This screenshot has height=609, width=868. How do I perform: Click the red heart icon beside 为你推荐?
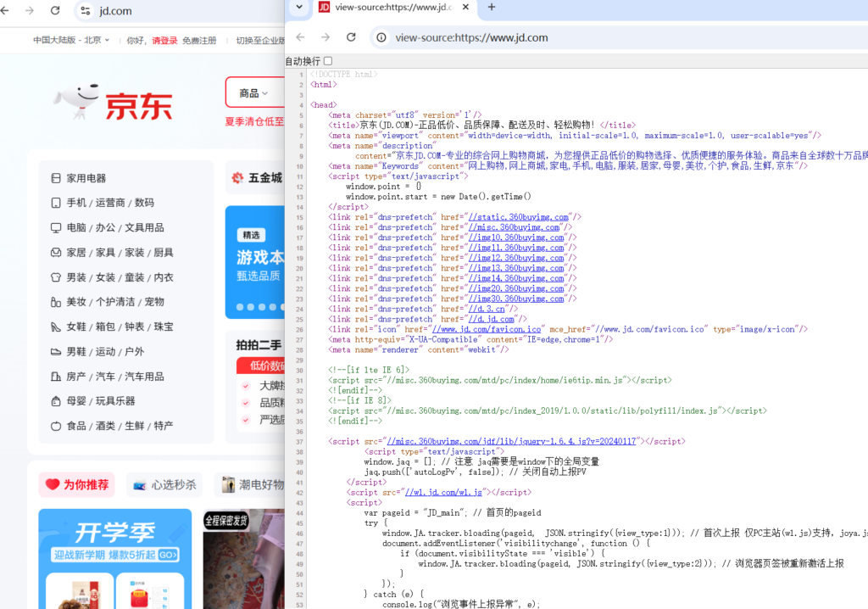click(53, 485)
